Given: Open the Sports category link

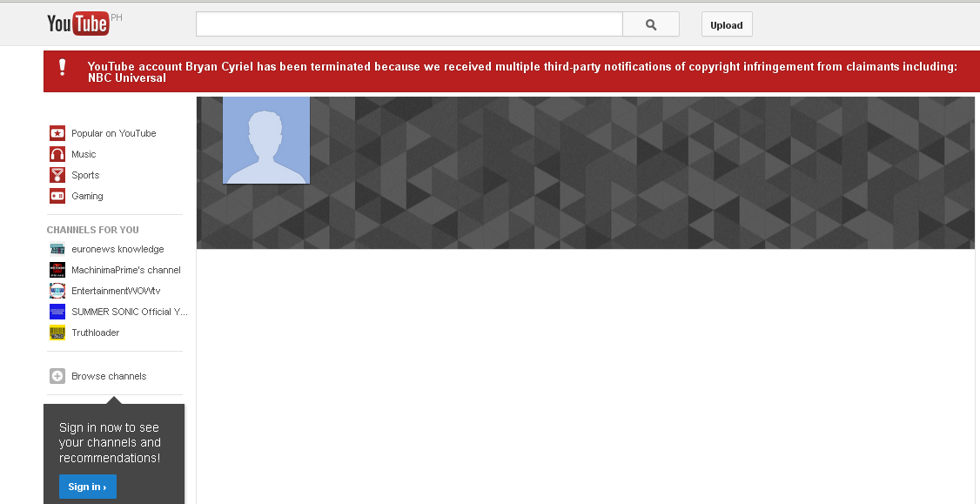Looking at the screenshot, I should click(x=85, y=175).
